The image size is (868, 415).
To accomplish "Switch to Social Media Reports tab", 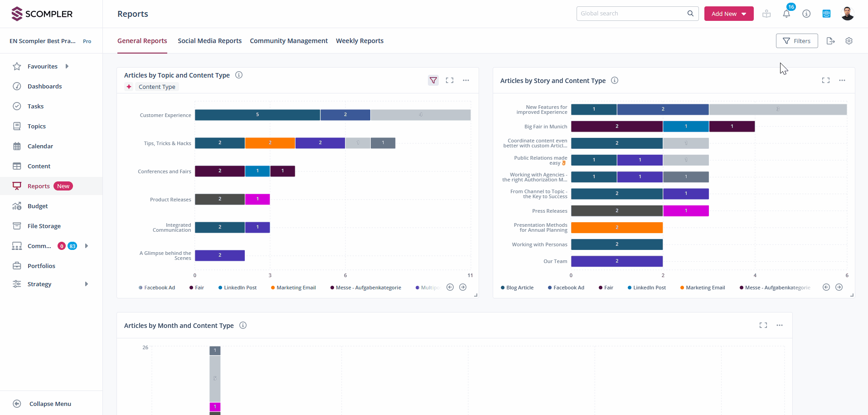I will (209, 41).
